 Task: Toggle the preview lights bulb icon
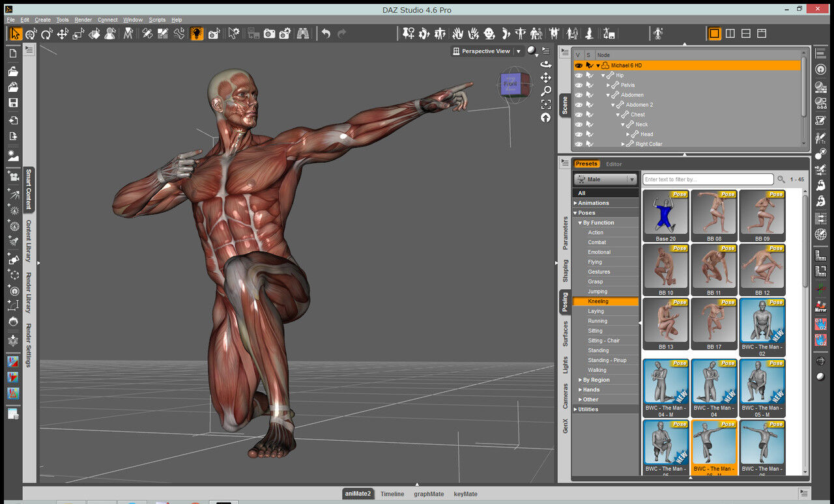coord(197,34)
